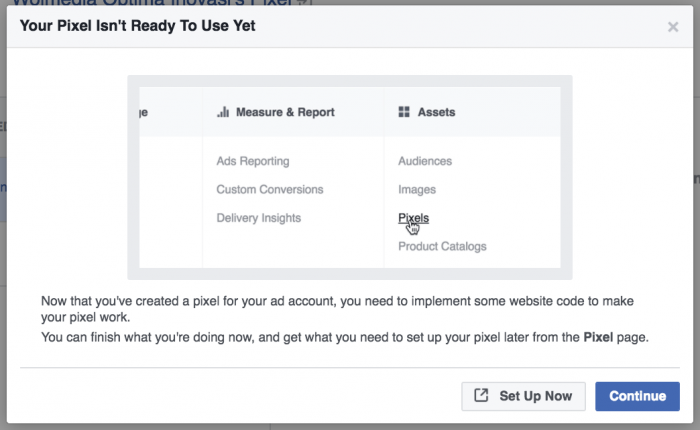Viewport: 700px width, 430px height.
Task: Click the bar chart icon beside Measure & Report
Action: tap(223, 112)
